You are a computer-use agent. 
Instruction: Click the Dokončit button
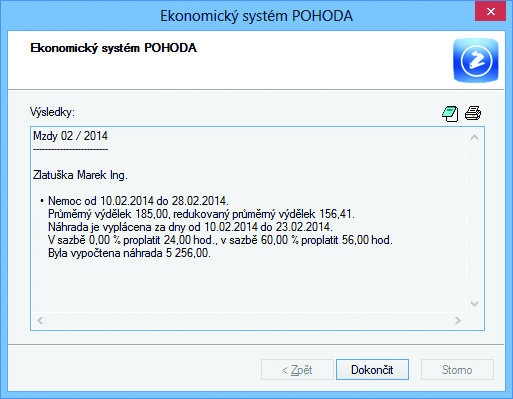372,369
